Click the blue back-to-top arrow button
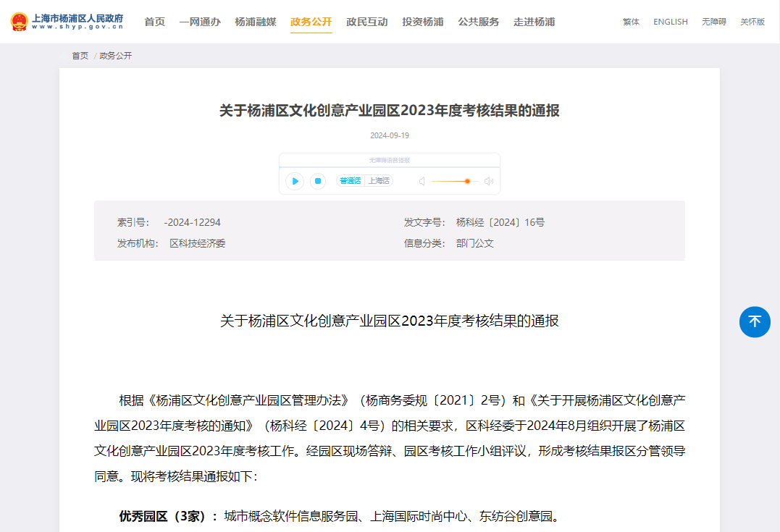 click(x=755, y=321)
